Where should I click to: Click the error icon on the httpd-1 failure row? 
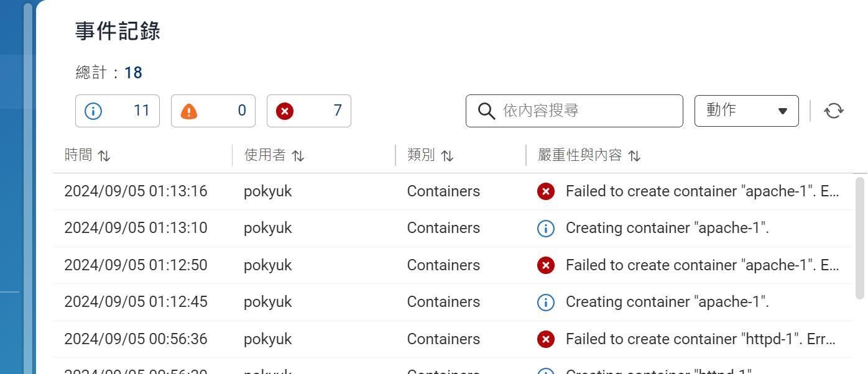point(545,339)
